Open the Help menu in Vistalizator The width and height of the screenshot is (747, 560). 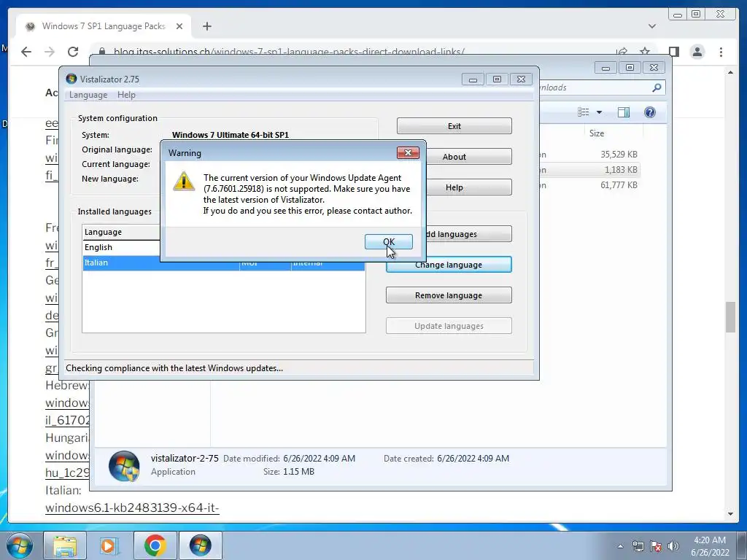click(126, 95)
